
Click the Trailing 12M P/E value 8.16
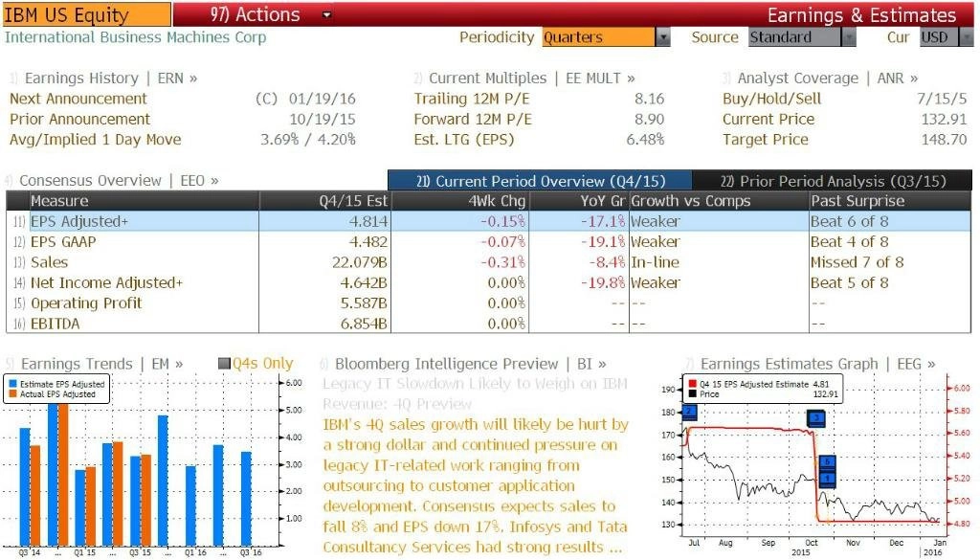click(x=650, y=99)
